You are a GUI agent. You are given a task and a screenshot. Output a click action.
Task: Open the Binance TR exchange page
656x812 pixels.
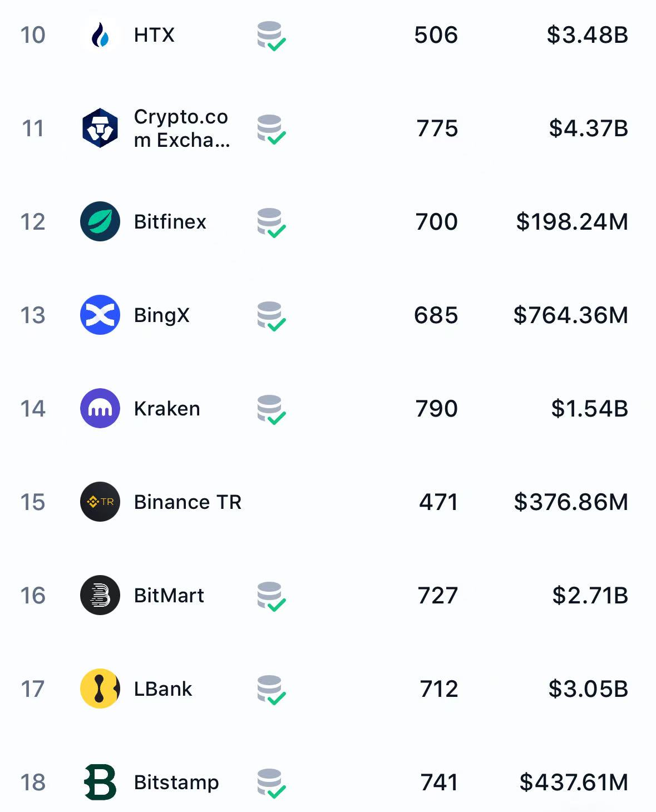click(188, 502)
